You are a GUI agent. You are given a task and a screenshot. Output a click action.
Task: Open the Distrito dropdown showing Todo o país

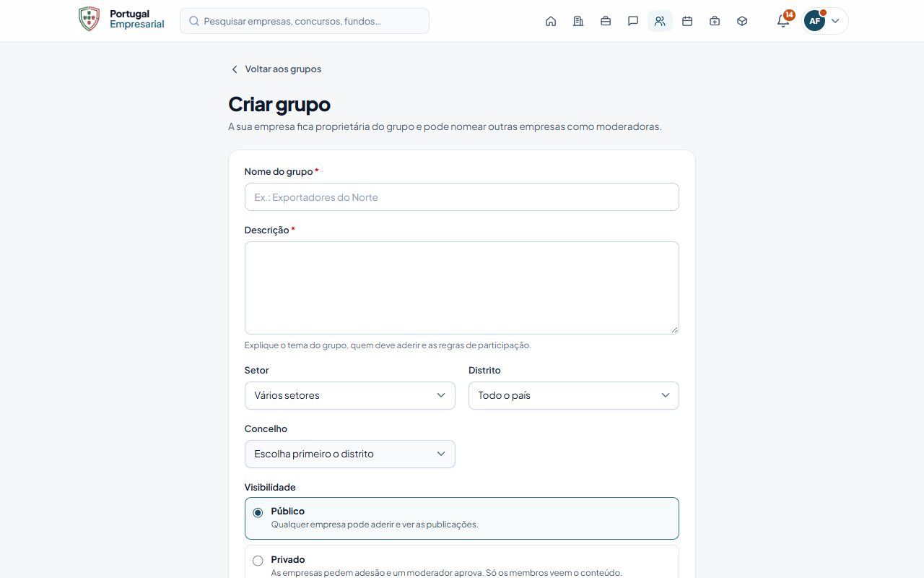click(574, 395)
